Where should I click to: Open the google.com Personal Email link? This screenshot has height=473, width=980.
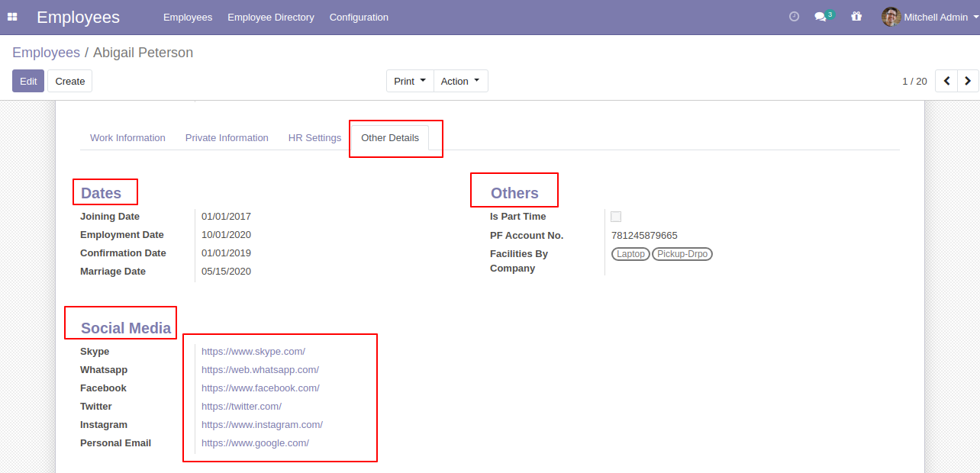click(255, 443)
